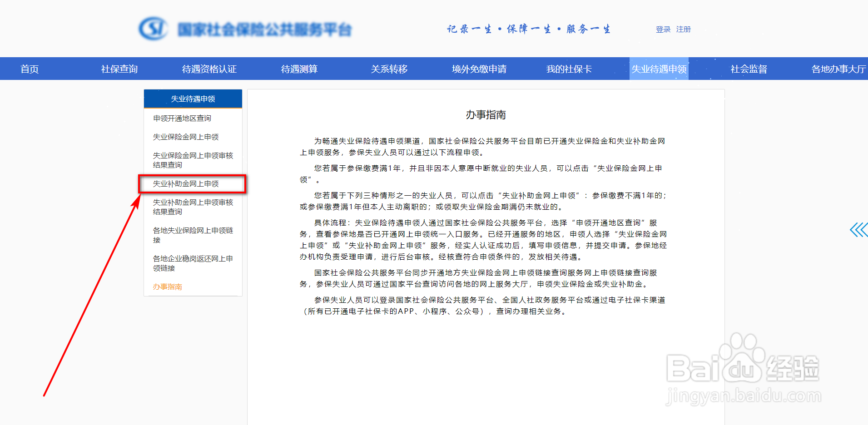Open 待遇资格认证 in the nav bar

pyautogui.click(x=209, y=69)
